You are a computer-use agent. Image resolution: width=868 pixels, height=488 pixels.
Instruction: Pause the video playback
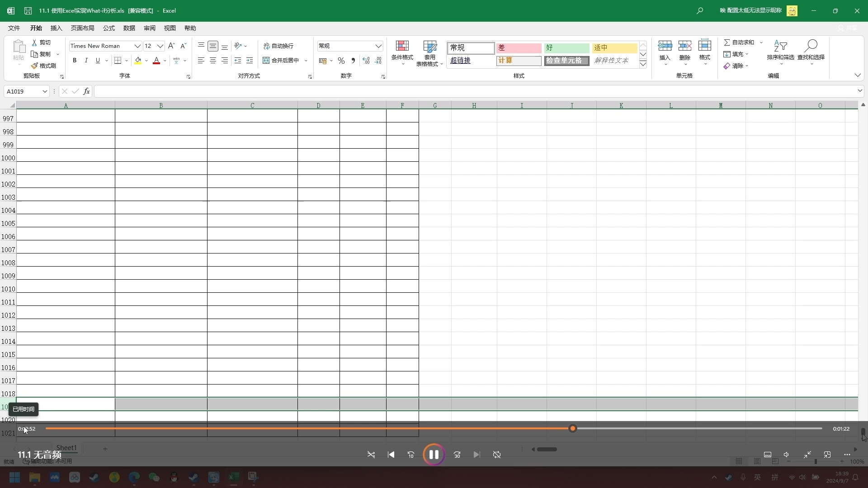pyautogui.click(x=434, y=455)
